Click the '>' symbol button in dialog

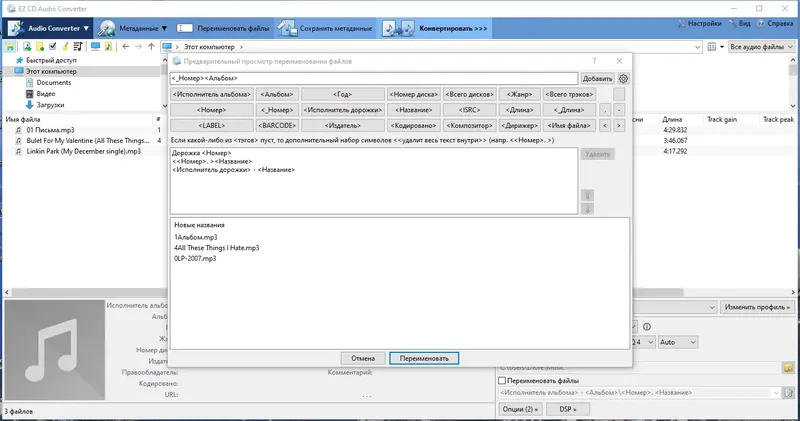coord(618,126)
